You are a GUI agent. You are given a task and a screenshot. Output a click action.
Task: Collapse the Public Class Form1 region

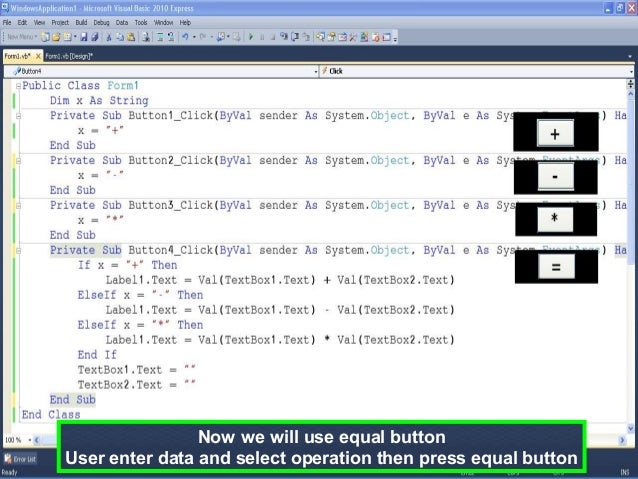pos(18,86)
